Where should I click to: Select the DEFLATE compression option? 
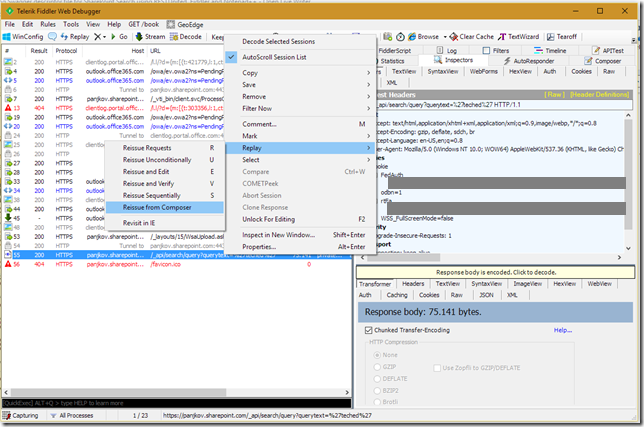point(377,379)
